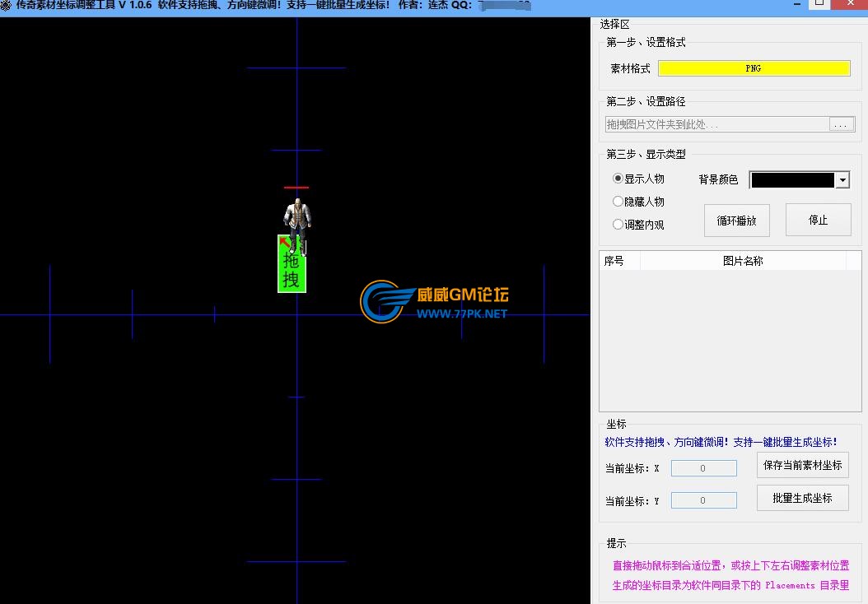The image size is (868, 604).
Task: Click the 素材格式 label
Action: pyautogui.click(x=630, y=68)
